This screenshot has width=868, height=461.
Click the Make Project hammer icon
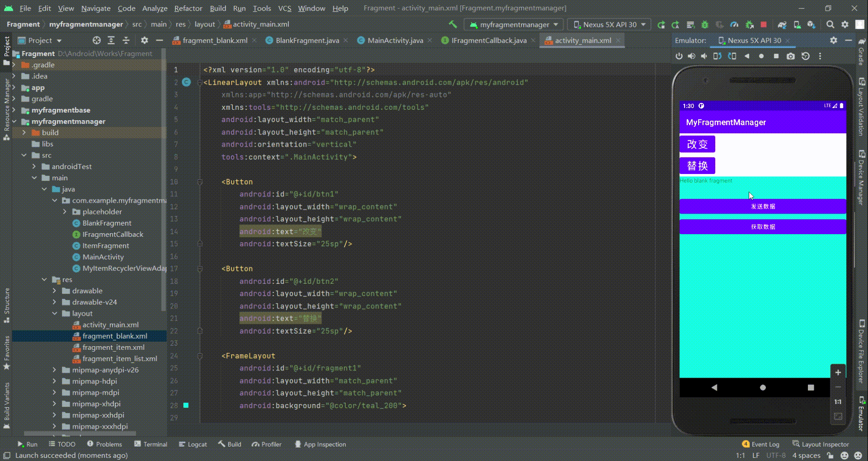tap(453, 24)
